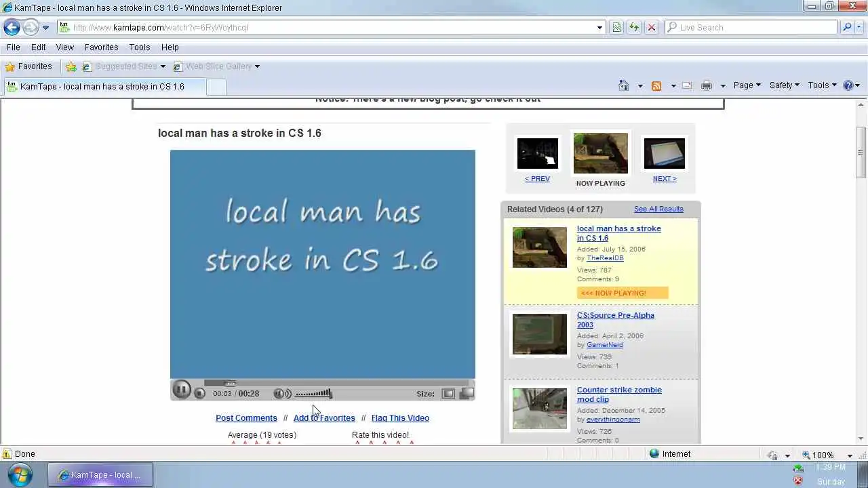
Task: Pause the video playback
Action: [181, 390]
